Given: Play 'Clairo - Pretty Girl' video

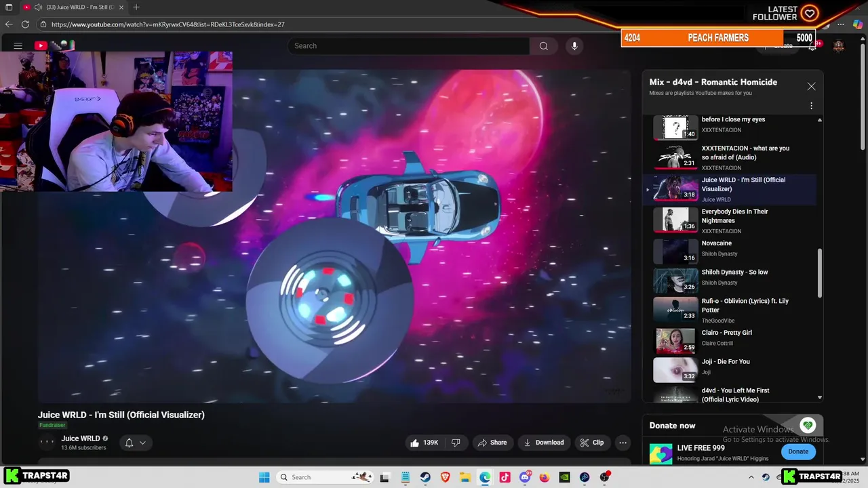Looking at the screenshot, I should pyautogui.click(x=730, y=340).
